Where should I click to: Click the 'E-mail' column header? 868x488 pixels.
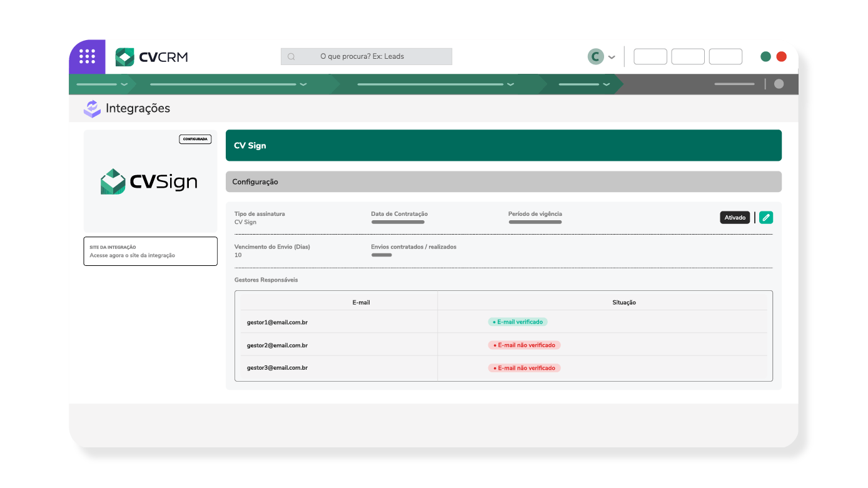361,302
